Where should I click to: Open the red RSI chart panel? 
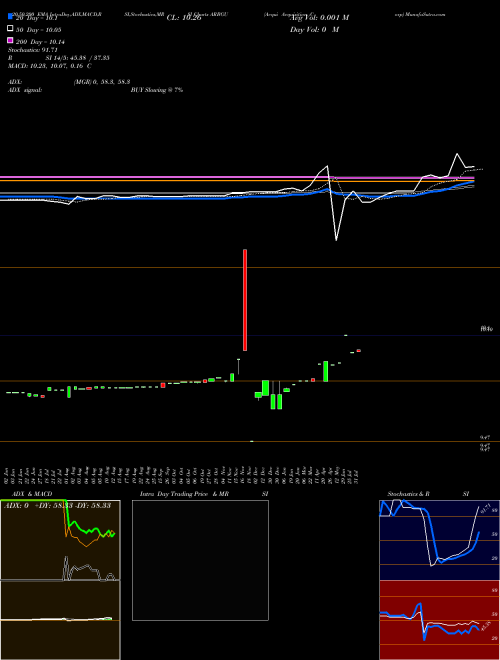(439, 620)
